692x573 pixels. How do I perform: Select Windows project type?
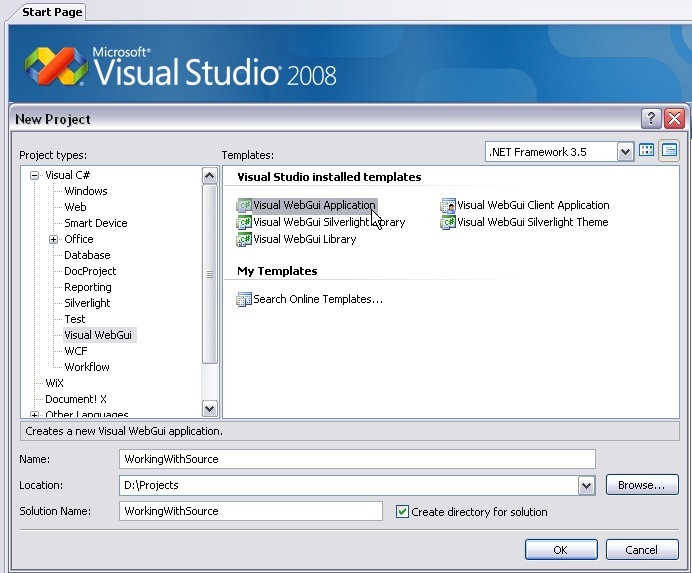point(86,191)
